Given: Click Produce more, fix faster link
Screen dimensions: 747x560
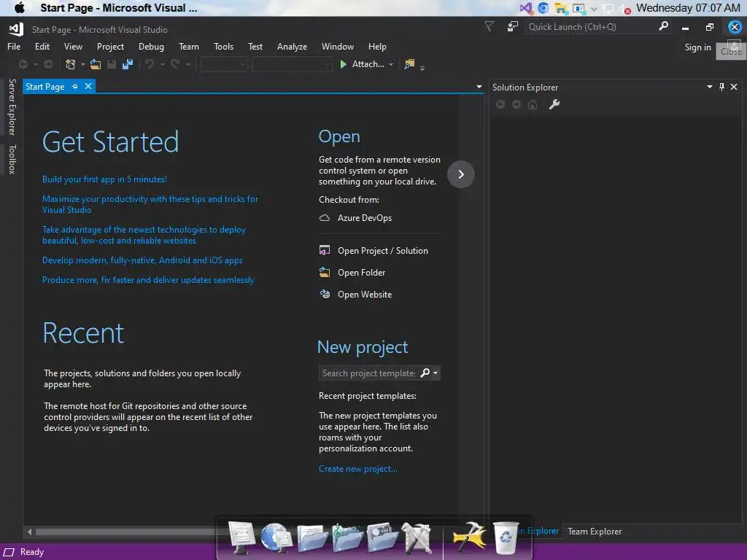Looking at the screenshot, I should point(148,280).
